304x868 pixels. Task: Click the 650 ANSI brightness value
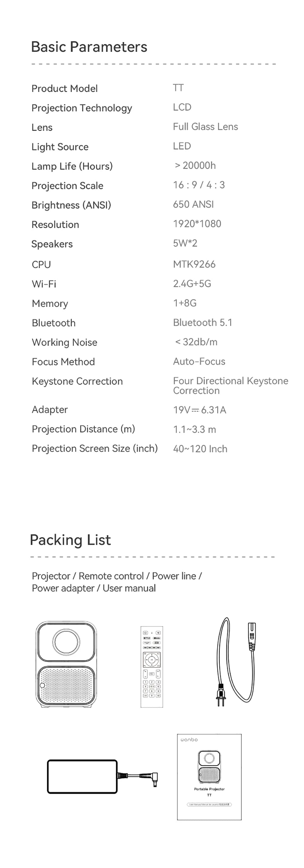pyautogui.click(x=193, y=204)
